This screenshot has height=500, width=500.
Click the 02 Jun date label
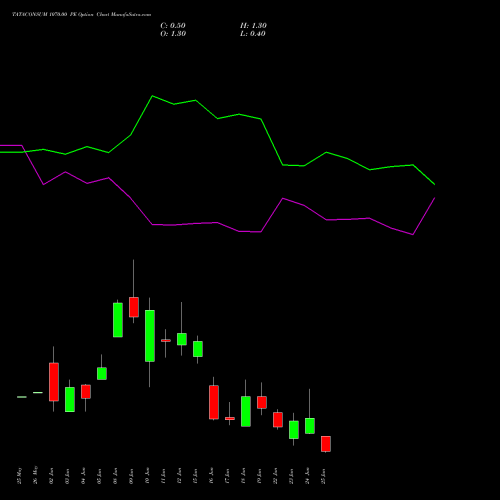point(52,476)
